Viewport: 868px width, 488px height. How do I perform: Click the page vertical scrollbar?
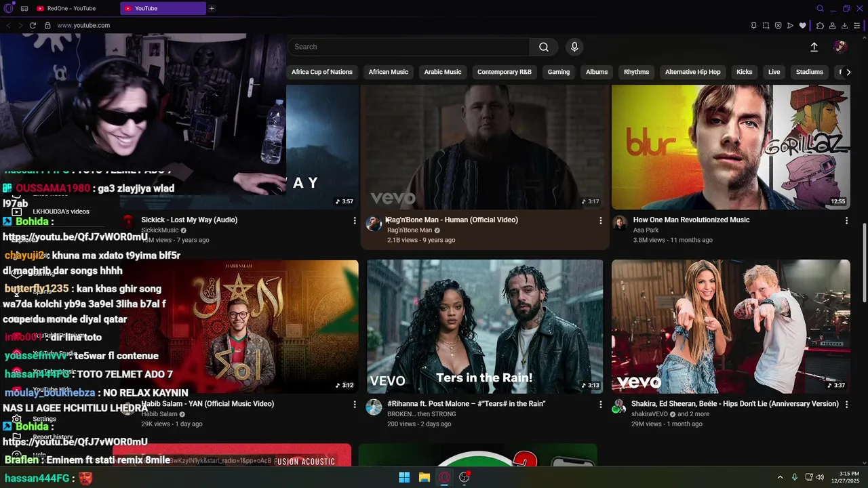(x=864, y=262)
